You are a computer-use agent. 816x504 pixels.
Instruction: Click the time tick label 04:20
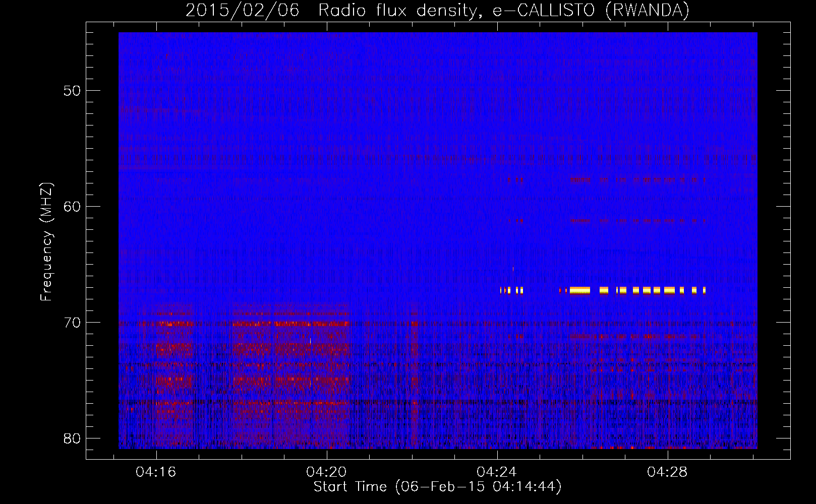tap(326, 472)
